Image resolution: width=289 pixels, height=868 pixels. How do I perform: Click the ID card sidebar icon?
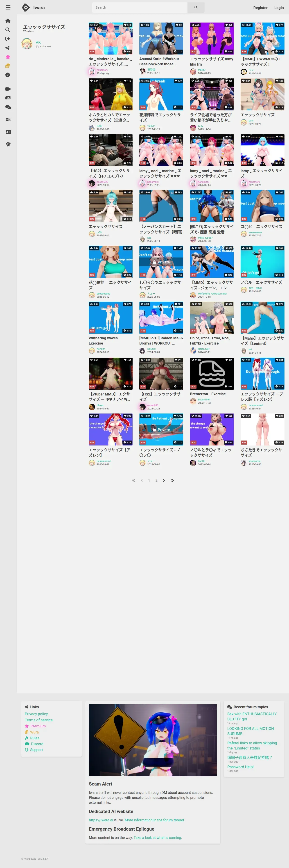[x=8, y=132]
